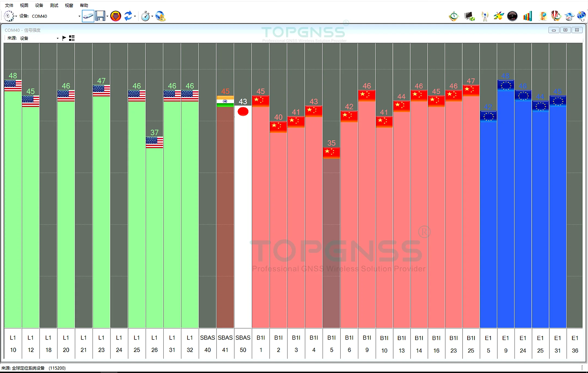
Task: Open the 文件 menu
Action: [x=9, y=5]
